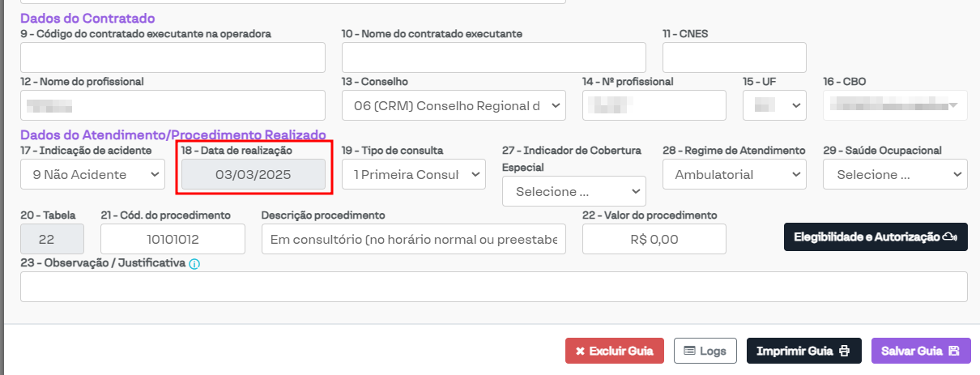Expand Indicador de Cobertura Especial dropdown
Image resolution: width=980 pixels, height=375 pixels.
tap(574, 192)
